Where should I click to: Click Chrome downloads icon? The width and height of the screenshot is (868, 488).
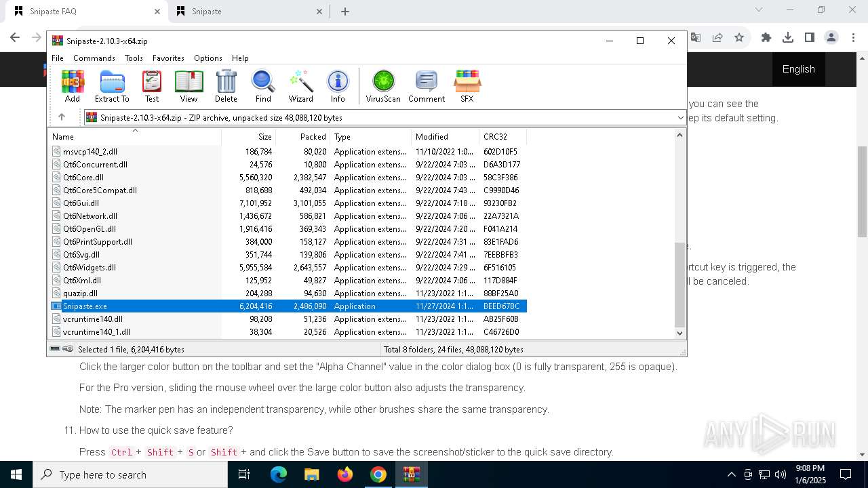pos(788,37)
